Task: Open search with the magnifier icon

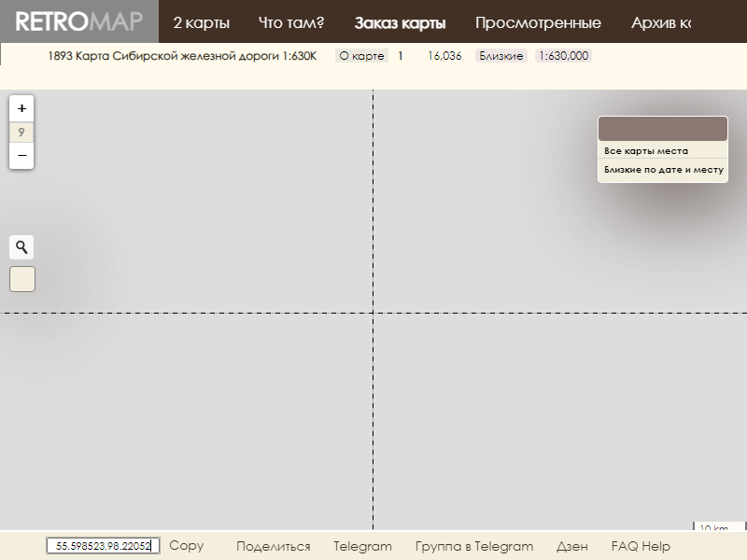Action: (21, 247)
